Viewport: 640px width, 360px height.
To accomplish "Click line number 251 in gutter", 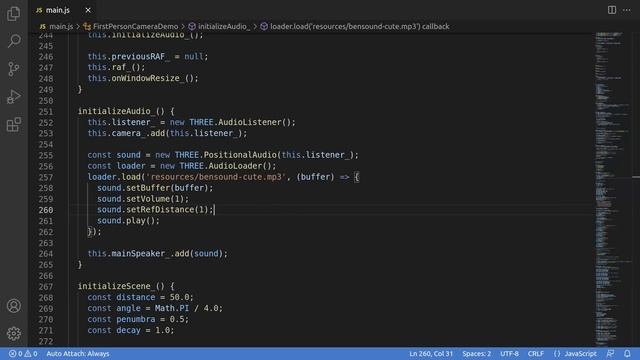I will coord(46,111).
